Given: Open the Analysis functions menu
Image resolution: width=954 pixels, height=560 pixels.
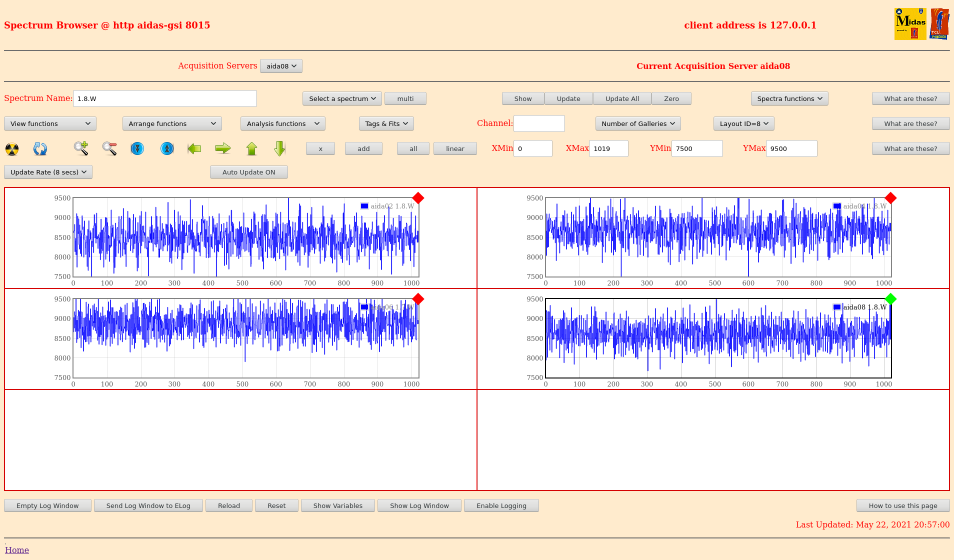Looking at the screenshot, I should (282, 123).
